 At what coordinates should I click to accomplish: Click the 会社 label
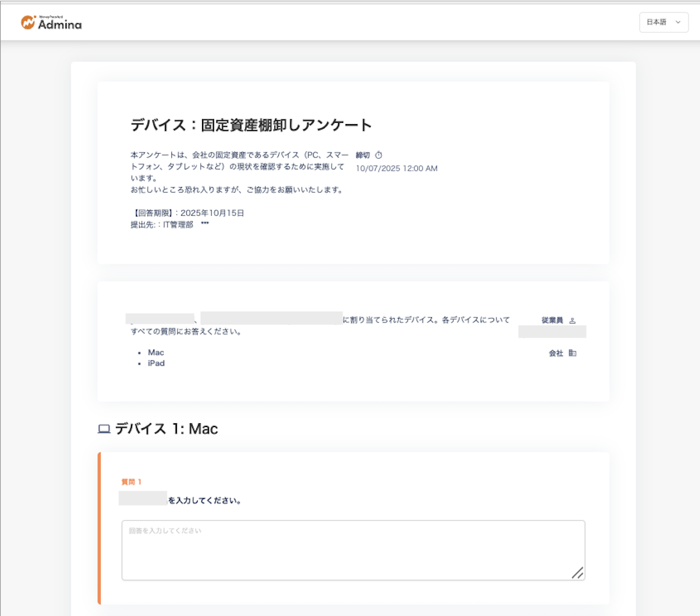(x=556, y=353)
